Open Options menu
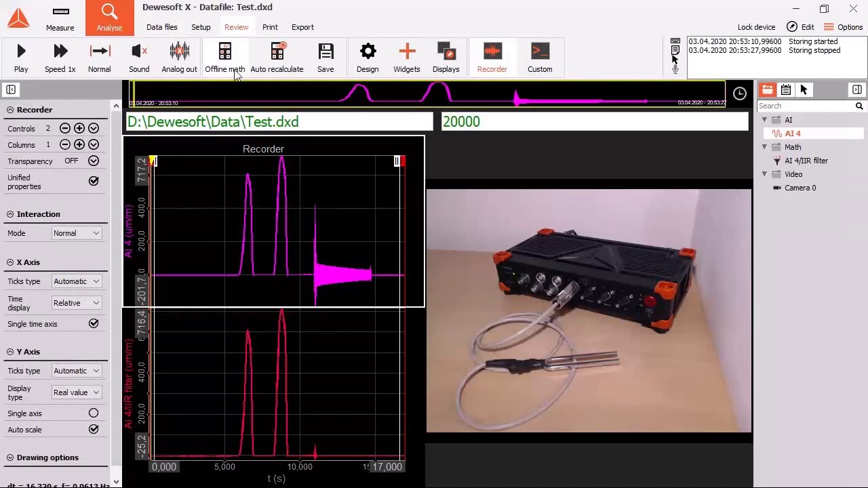 click(x=843, y=27)
